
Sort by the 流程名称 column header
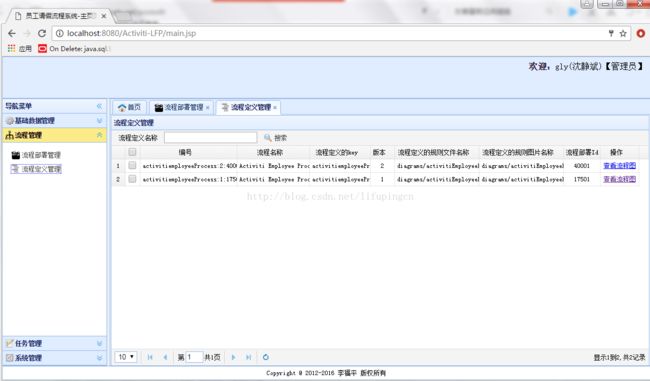click(270, 153)
